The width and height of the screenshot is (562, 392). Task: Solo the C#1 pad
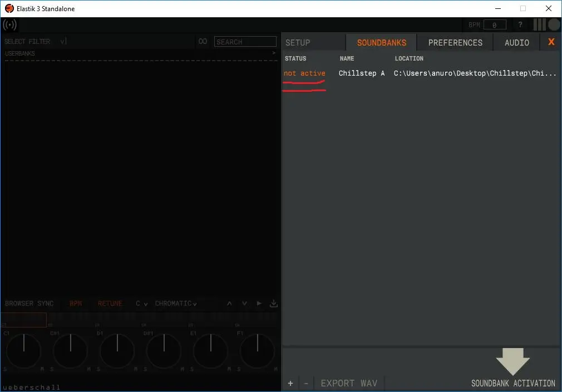[52, 369]
